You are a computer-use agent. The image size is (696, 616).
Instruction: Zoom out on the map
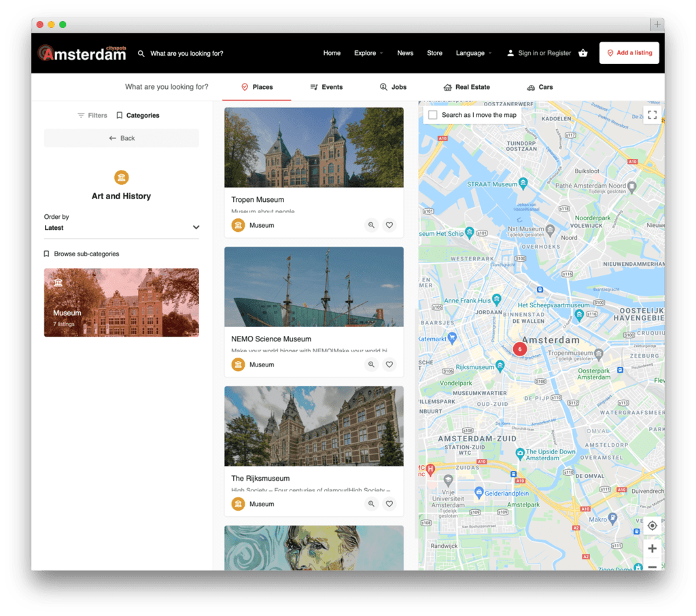652,566
